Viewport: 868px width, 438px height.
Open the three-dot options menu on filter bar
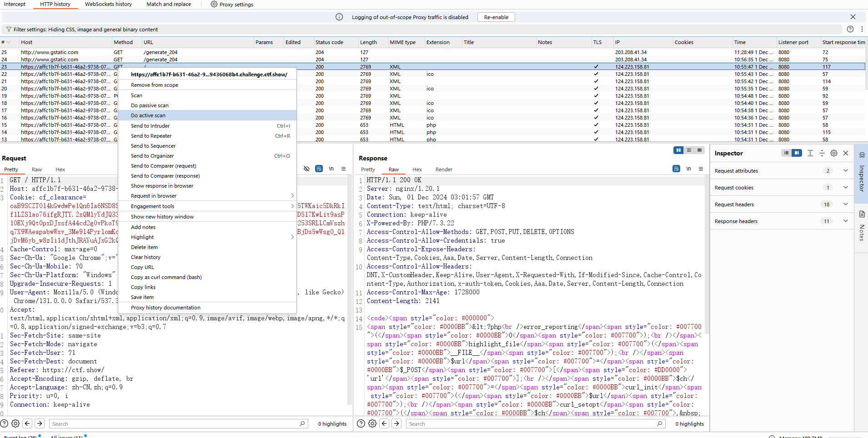tap(862, 29)
